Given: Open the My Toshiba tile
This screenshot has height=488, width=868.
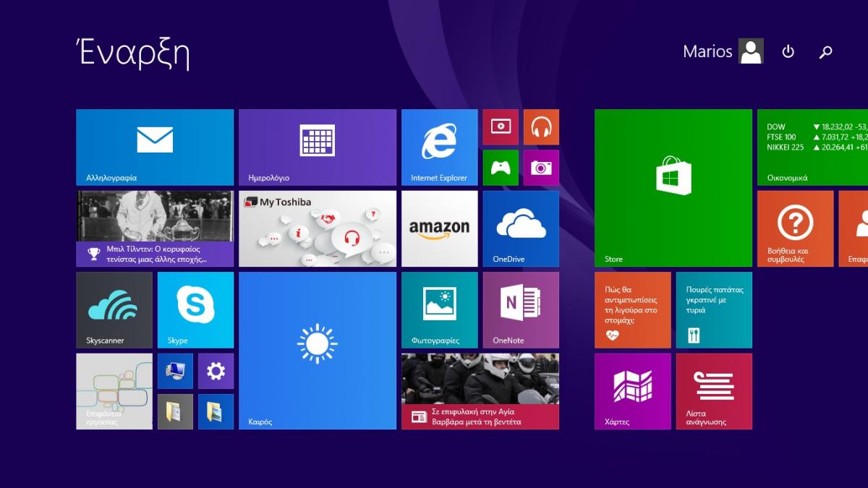Looking at the screenshot, I should [x=318, y=228].
